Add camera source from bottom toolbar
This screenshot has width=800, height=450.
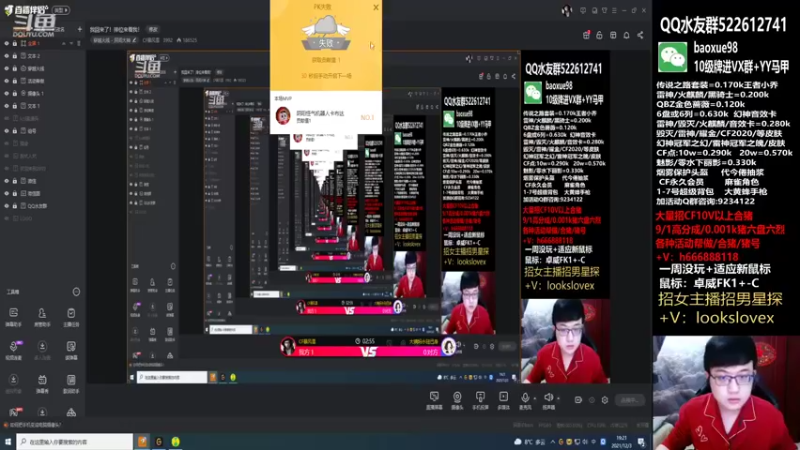[457, 401]
